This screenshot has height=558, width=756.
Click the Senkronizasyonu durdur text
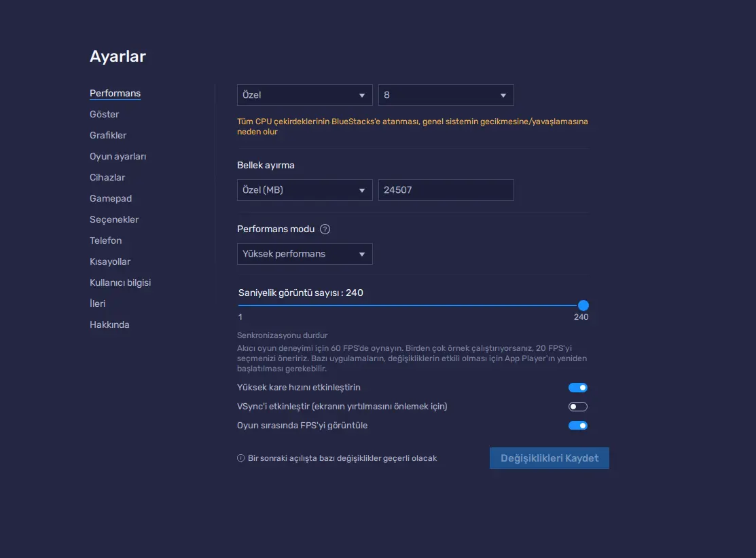point(282,335)
